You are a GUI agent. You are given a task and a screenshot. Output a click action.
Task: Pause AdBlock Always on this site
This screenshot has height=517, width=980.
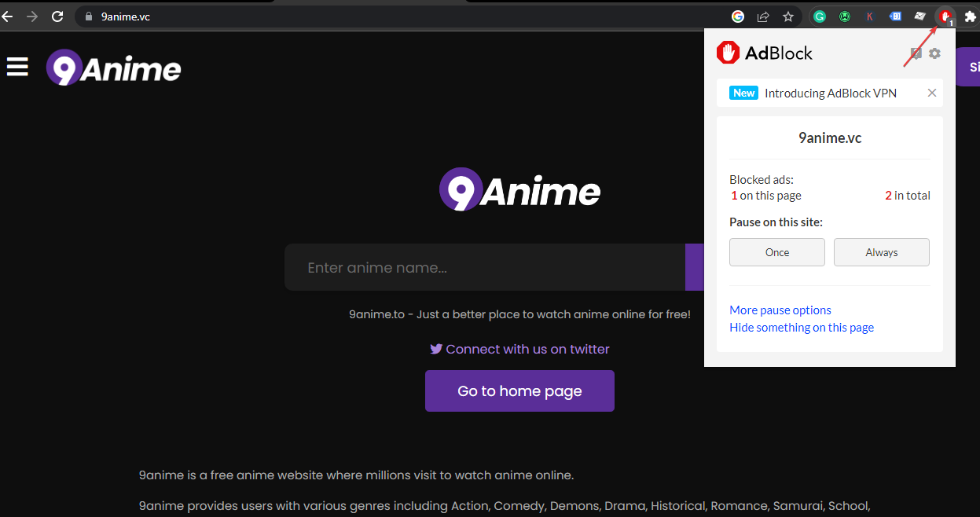pyautogui.click(x=882, y=252)
